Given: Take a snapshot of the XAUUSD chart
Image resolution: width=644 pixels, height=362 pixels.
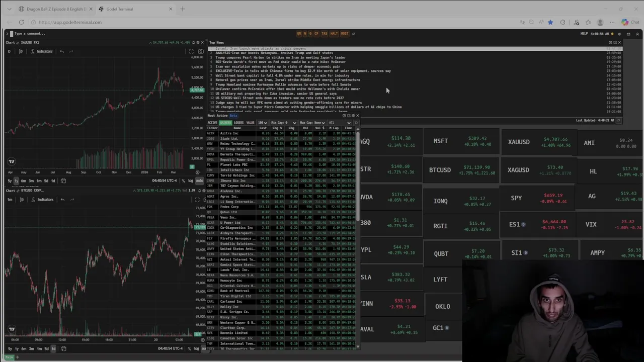Looking at the screenshot, I should (x=200, y=51).
